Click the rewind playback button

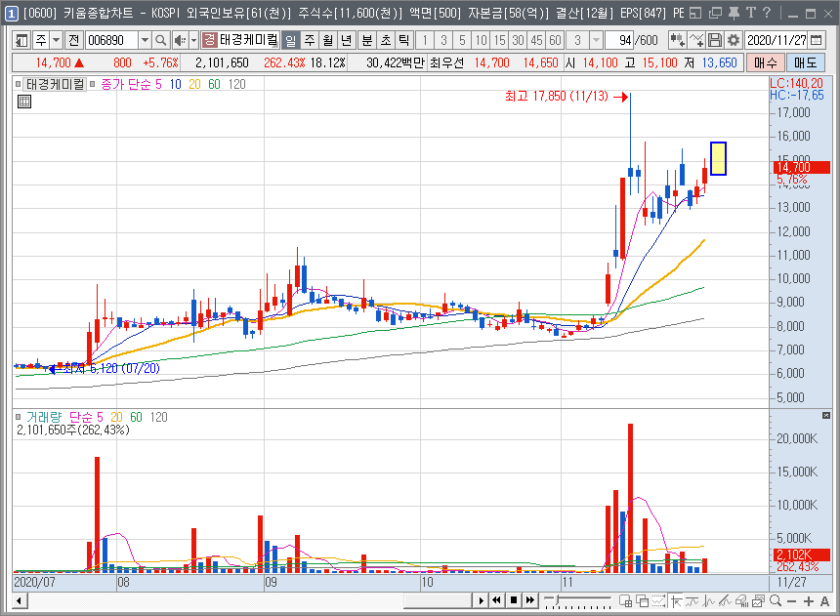[x=496, y=600]
